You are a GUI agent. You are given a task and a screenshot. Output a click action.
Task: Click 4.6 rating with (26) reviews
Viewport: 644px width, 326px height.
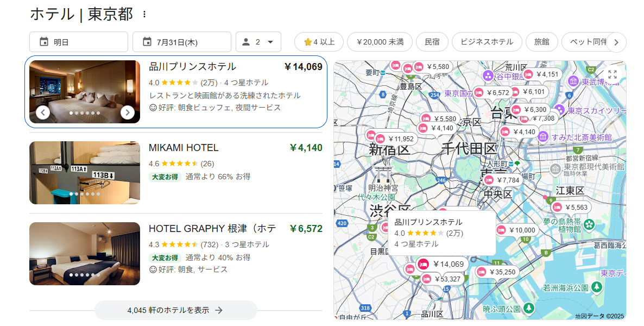click(181, 164)
